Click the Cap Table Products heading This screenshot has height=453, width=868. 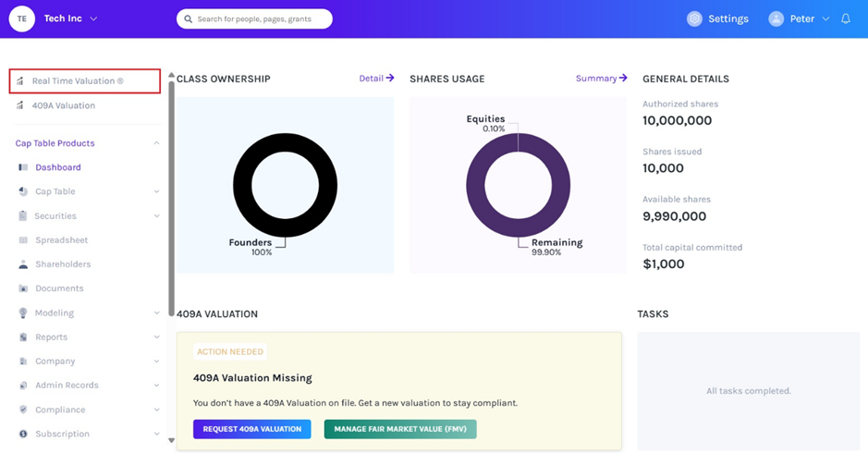55,143
